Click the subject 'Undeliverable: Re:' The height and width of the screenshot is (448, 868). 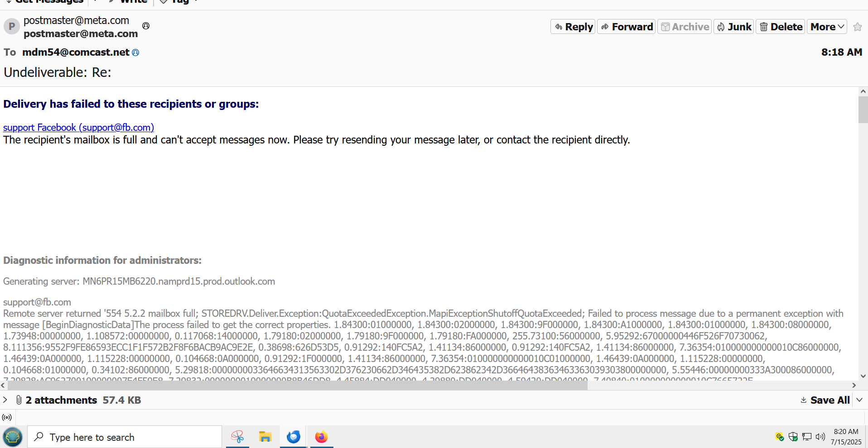pyautogui.click(x=58, y=72)
